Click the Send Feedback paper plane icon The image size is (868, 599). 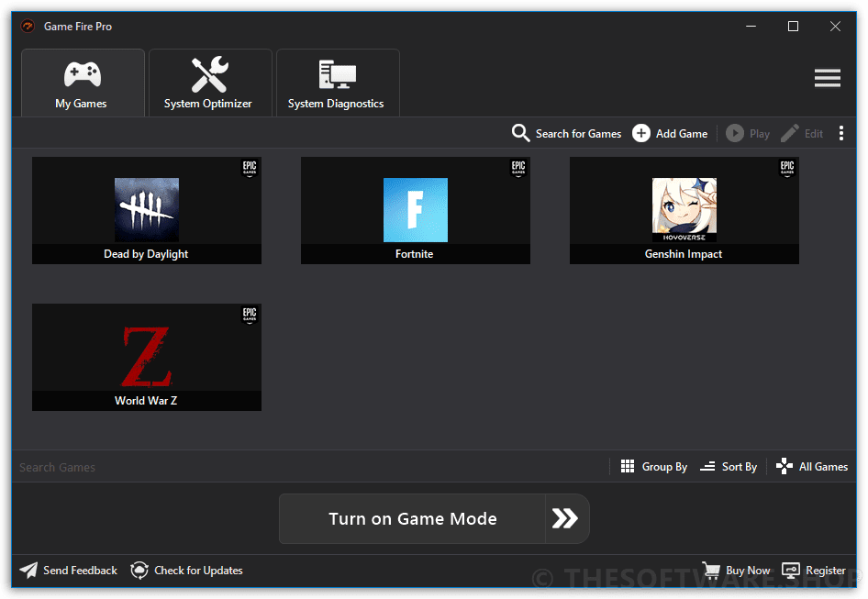pos(28,571)
